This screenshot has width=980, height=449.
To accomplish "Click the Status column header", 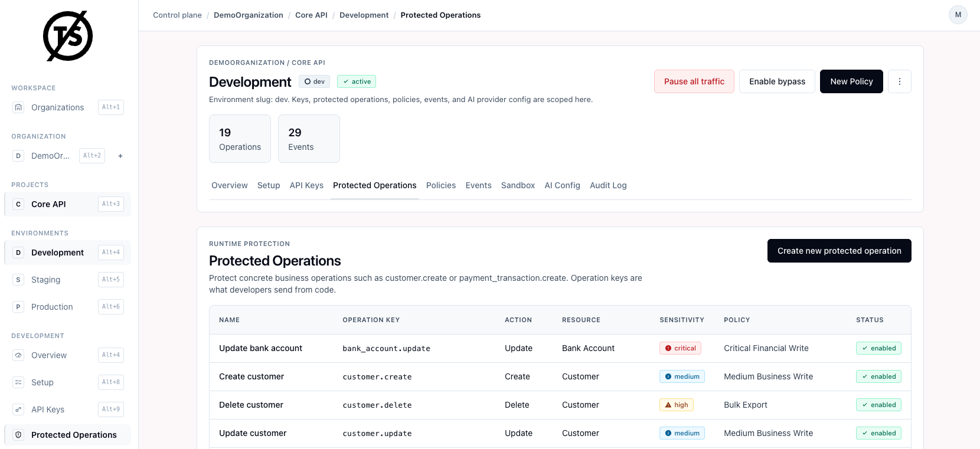I will [x=870, y=320].
